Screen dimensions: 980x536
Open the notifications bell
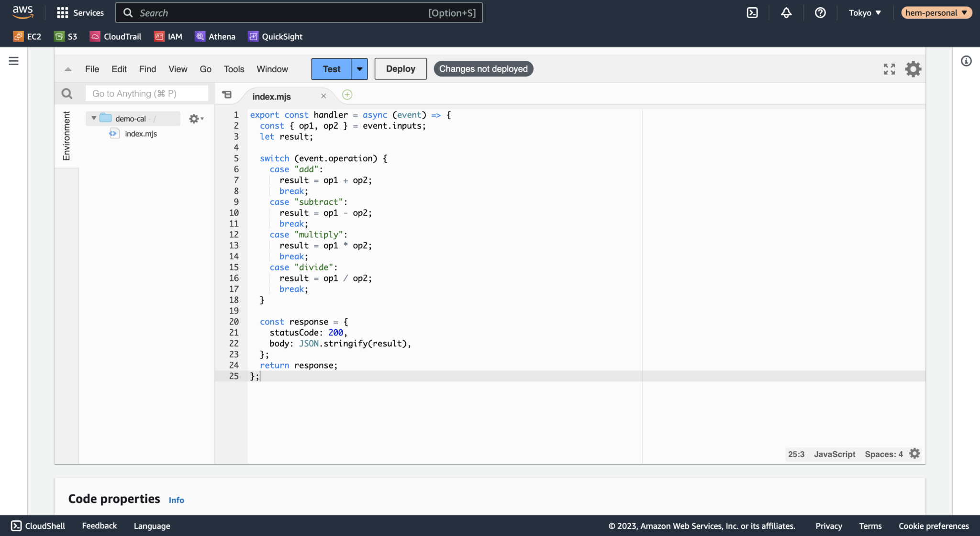pos(786,12)
